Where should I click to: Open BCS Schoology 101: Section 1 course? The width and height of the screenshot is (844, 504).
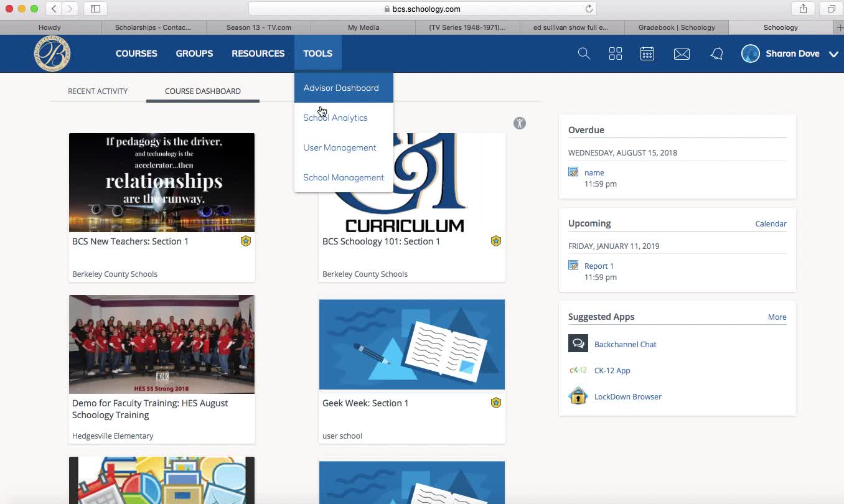(381, 241)
